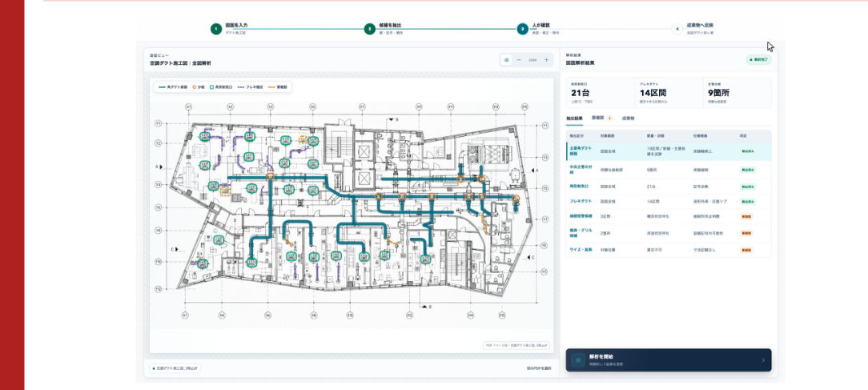Click 抽出済み badge in 中央主管の分岐 row

[748, 170]
